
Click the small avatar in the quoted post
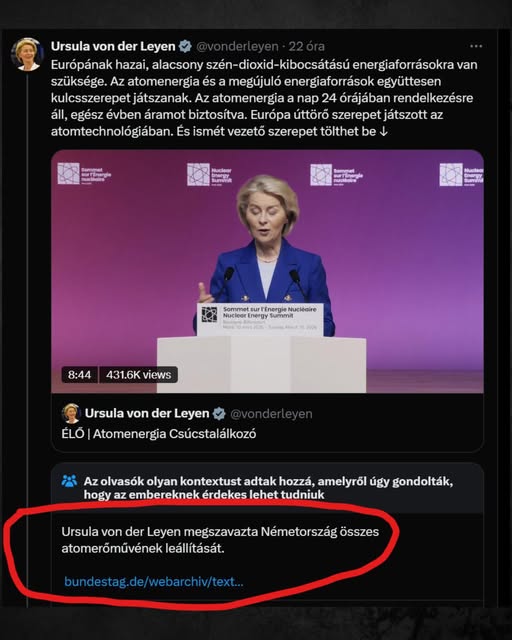pyautogui.click(x=71, y=413)
